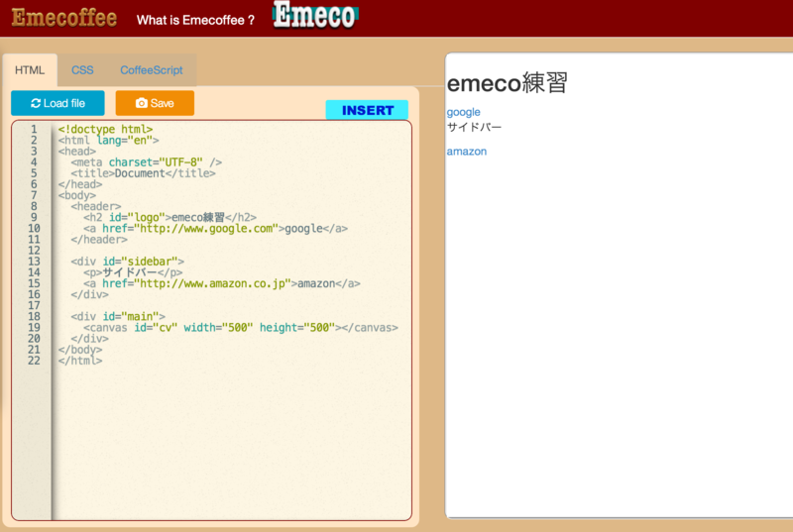Click code line '<html lang="en">'
The image size is (793, 532).
[x=108, y=141]
